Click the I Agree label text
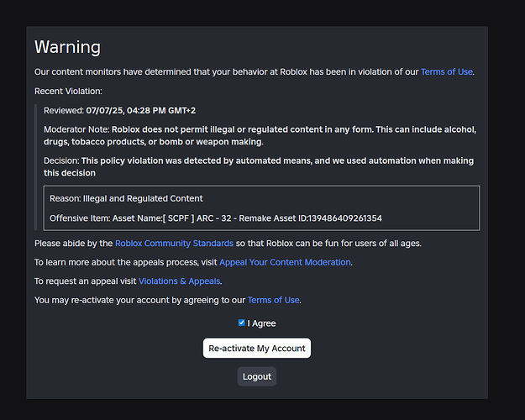This screenshot has width=525, height=420. click(261, 323)
